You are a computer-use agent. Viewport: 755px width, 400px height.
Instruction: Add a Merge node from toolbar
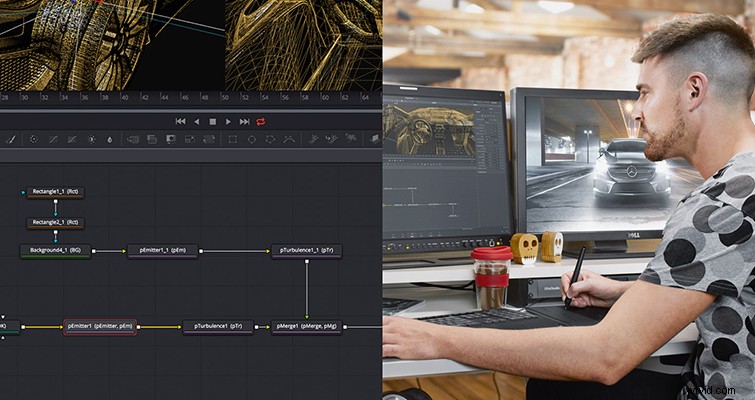click(x=133, y=140)
